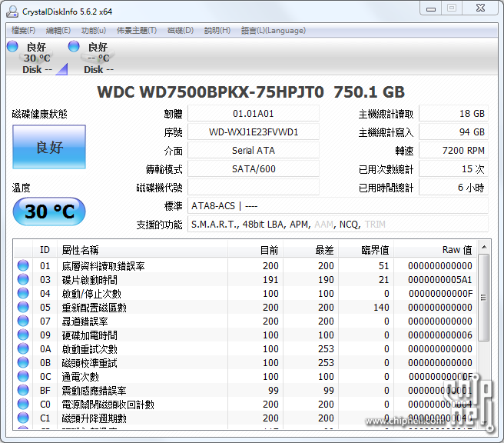Select attribute name 底層資料讀取錯誤率
Image resolution: width=504 pixels, height=443 pixels.
point(103,266)
